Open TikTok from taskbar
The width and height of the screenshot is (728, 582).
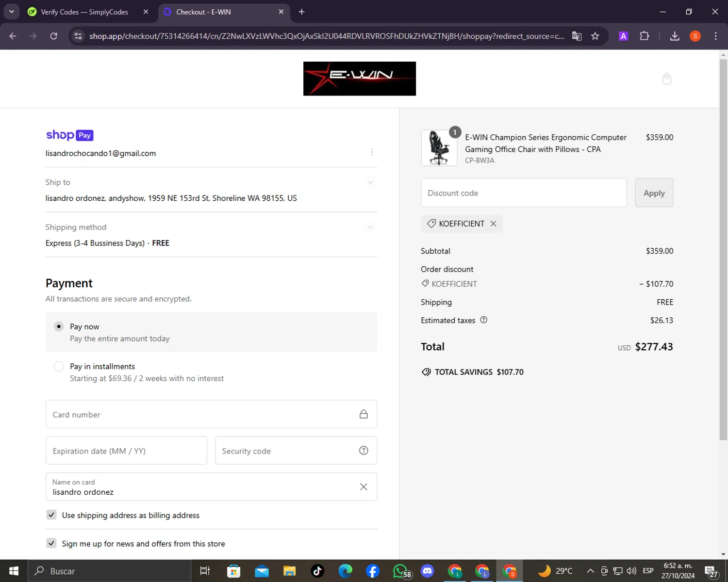(x=317, y=571)
